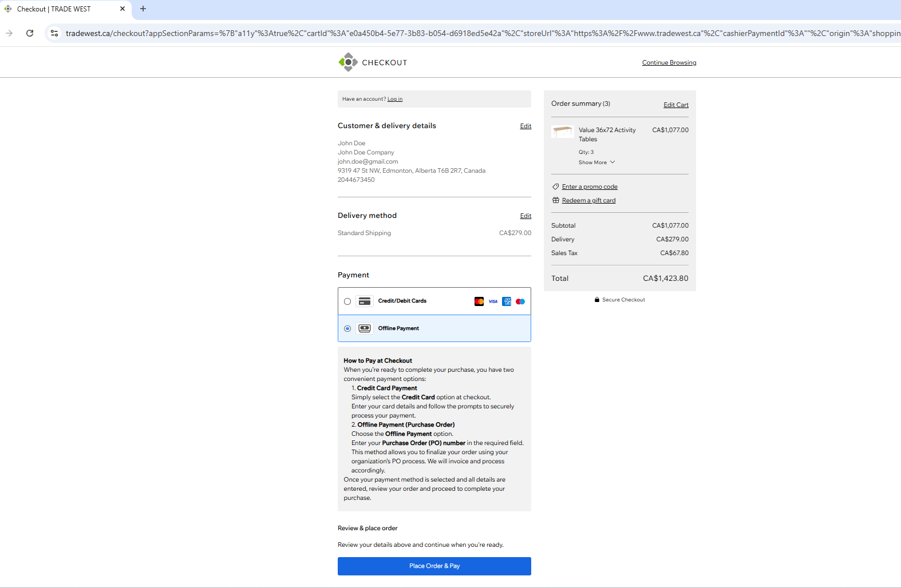Click the Mastercard icon in payment options
Screen dimensions: 901x588
tap(479, 301)
